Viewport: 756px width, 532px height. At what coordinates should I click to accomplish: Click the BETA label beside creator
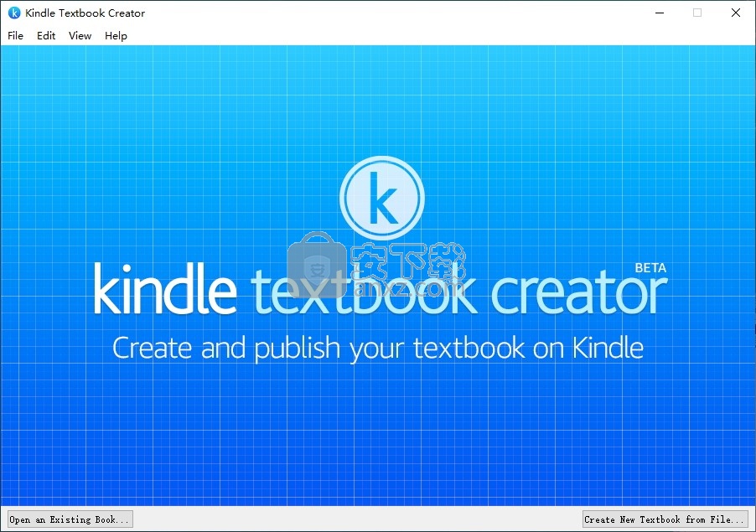[650, 268]
